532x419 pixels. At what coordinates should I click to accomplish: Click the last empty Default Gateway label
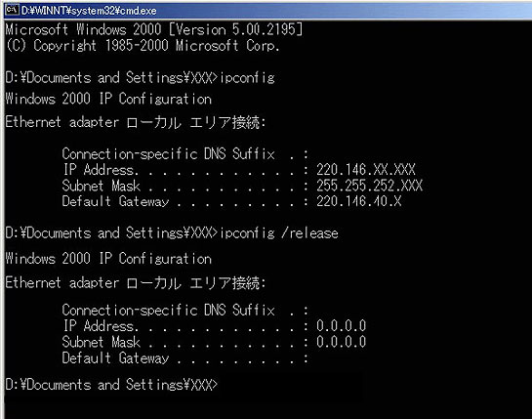[x=115, y=358]
